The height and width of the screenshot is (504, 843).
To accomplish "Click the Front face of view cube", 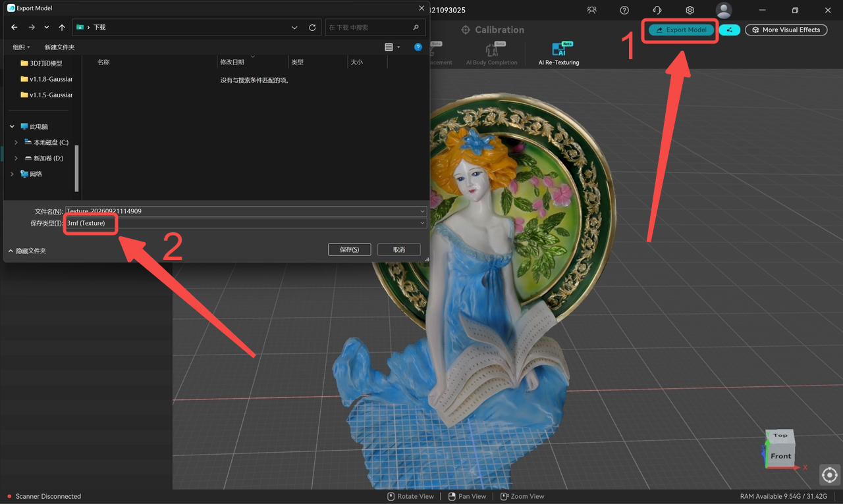I will pos(781,456).
